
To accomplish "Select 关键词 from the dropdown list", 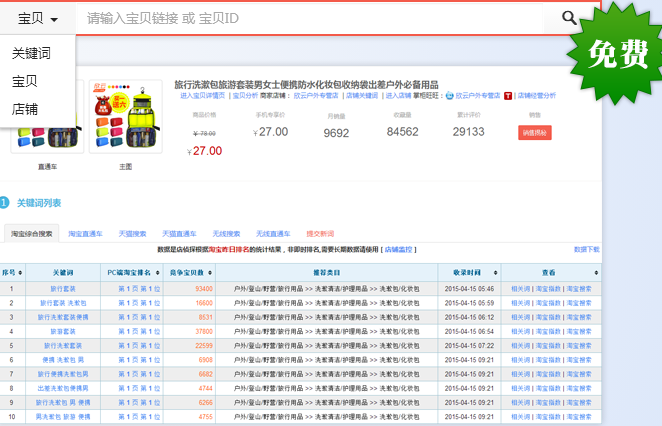I will (31, 54).
